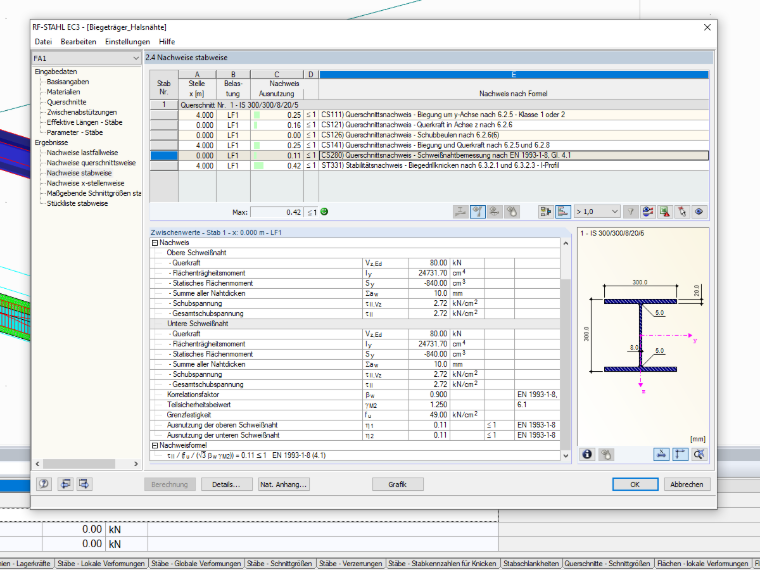Collapse the Nachweisformel section
Image resolution: width=760 pixels, height=570 pixels.
(155, 445)
